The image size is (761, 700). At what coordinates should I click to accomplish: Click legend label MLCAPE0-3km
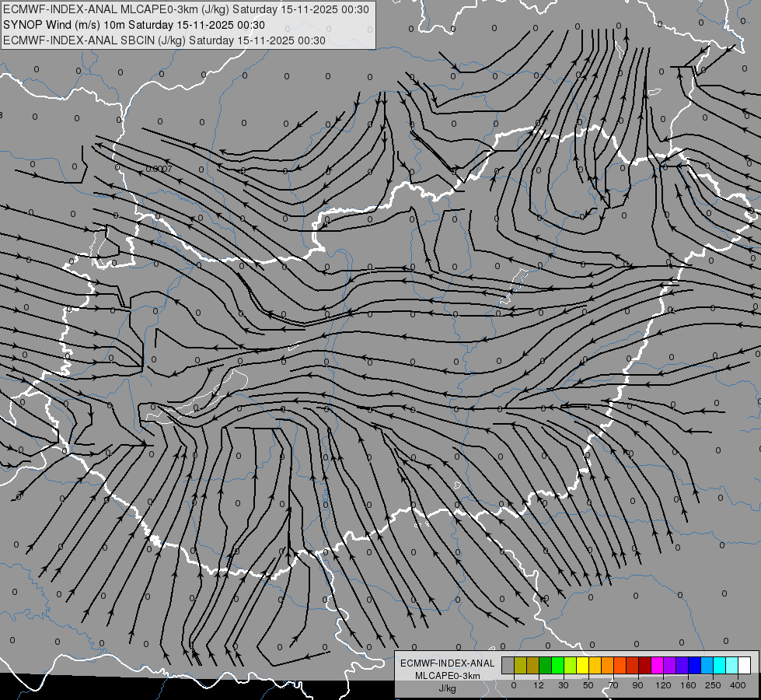coord(448,676)
